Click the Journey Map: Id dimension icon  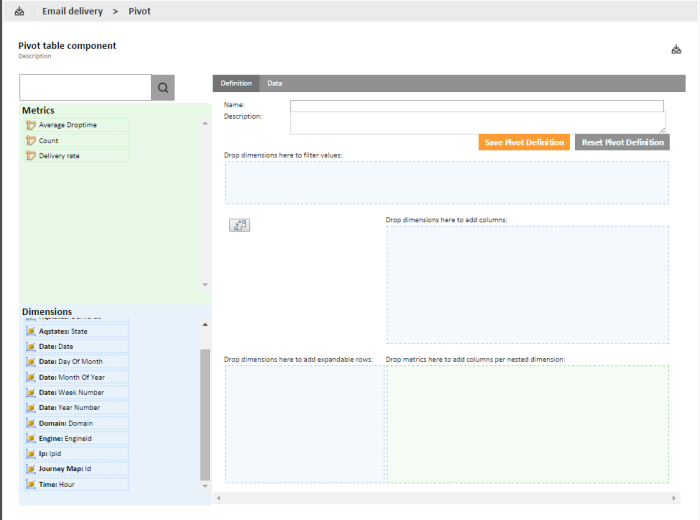point(31,468)
